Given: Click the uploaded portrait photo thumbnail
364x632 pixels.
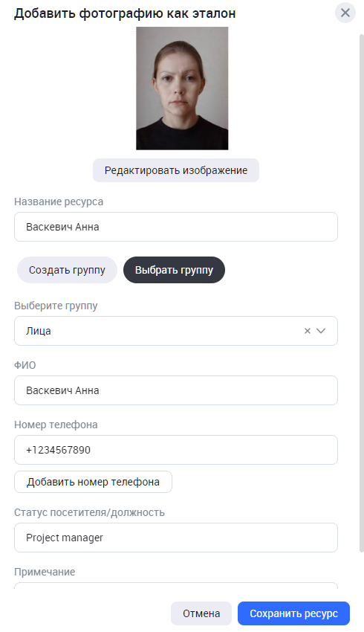Looking at the screenshot, I should tap(182, 88).
